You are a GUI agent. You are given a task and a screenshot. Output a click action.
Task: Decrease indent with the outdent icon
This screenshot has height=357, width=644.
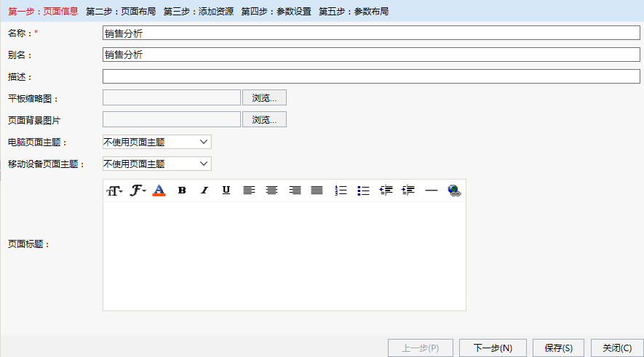point(386,190)
